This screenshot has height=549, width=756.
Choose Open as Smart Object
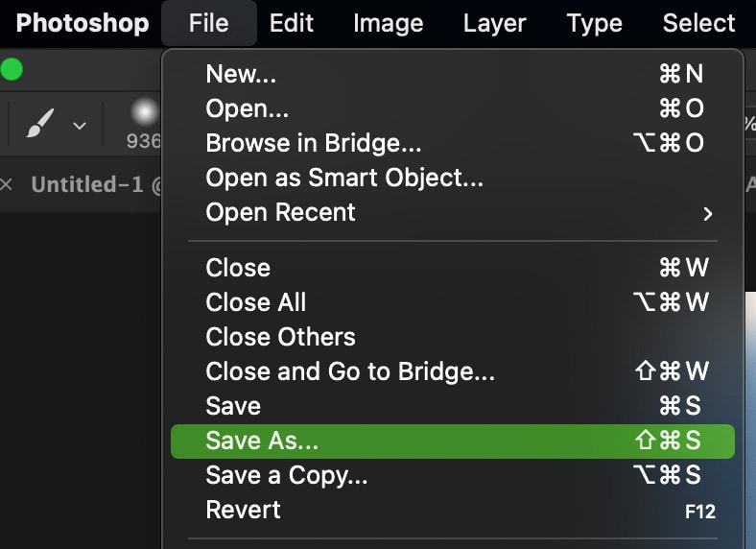click(452, 178)
